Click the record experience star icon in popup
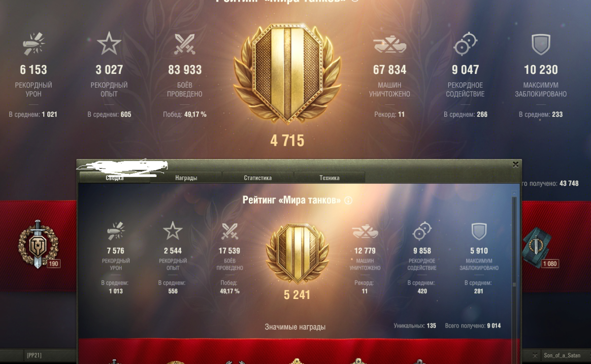591x364 pixels. click(x=172, y=231)
